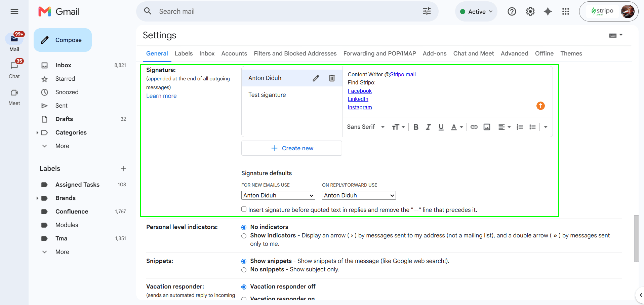Screen dimensions: 644x305
Task: Open the Learn more signature link
Action: pyautogui.click(x=161, y=96)
